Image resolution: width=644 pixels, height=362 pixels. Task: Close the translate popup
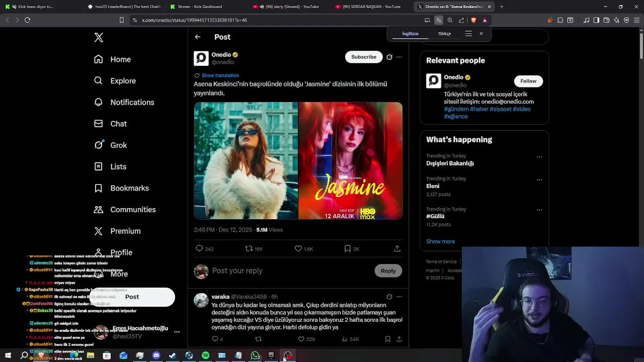coord(481,34)
